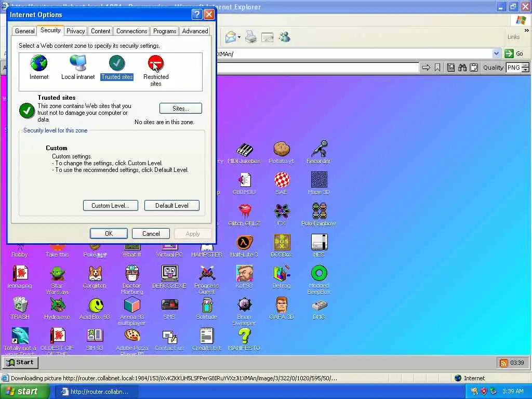Viewport: 532px width, 399px height.
Task: Switch to the Advanced tab
Action: point(195,31)
